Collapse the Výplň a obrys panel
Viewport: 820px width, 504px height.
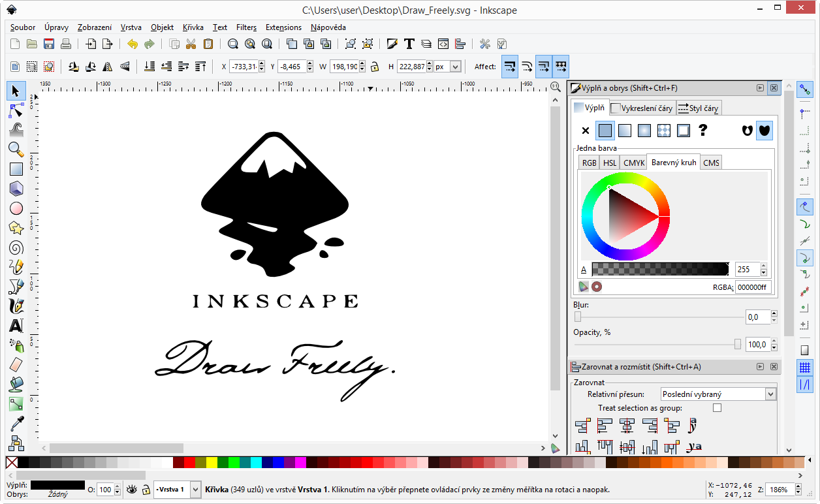(x=760, y=87)
